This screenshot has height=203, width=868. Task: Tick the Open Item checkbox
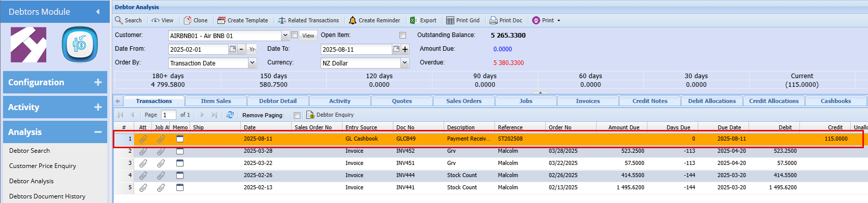pos(402,36)
